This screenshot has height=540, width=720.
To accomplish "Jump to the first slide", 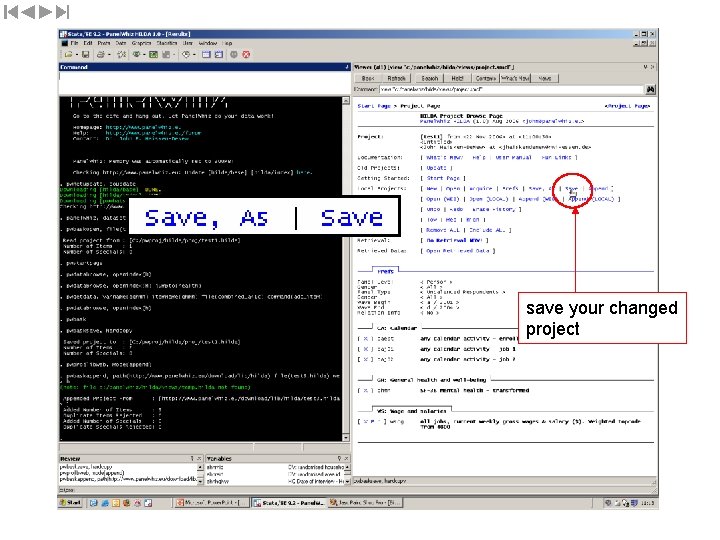I will pos(11,12).
